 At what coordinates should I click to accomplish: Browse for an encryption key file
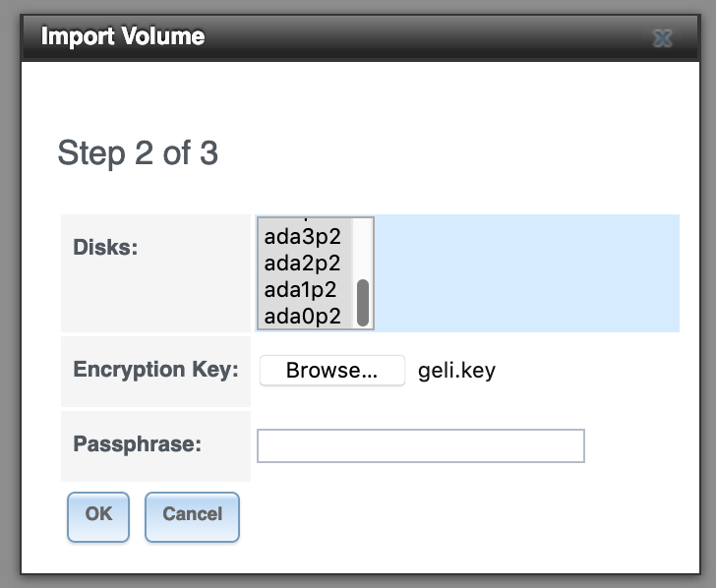331,371
